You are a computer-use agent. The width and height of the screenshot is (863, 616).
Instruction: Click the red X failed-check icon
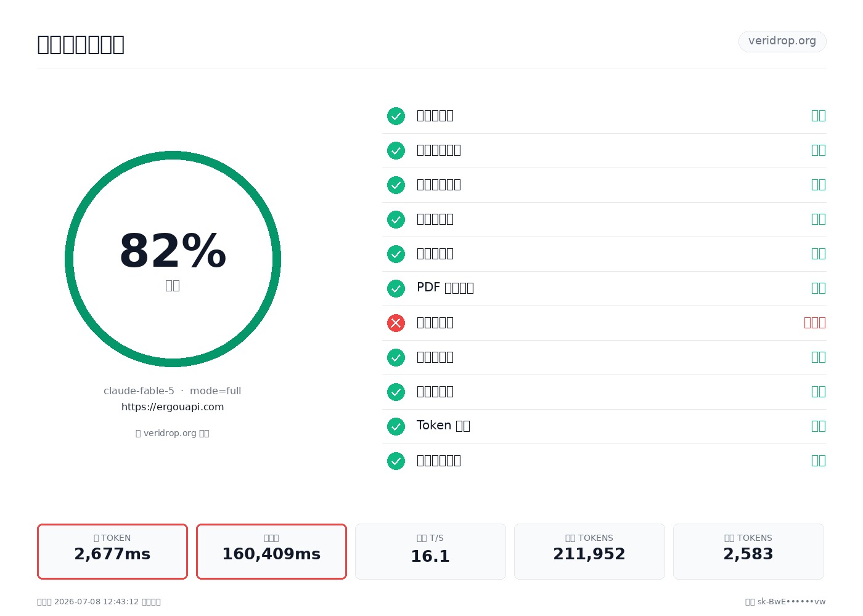click(x=396, y=323)
